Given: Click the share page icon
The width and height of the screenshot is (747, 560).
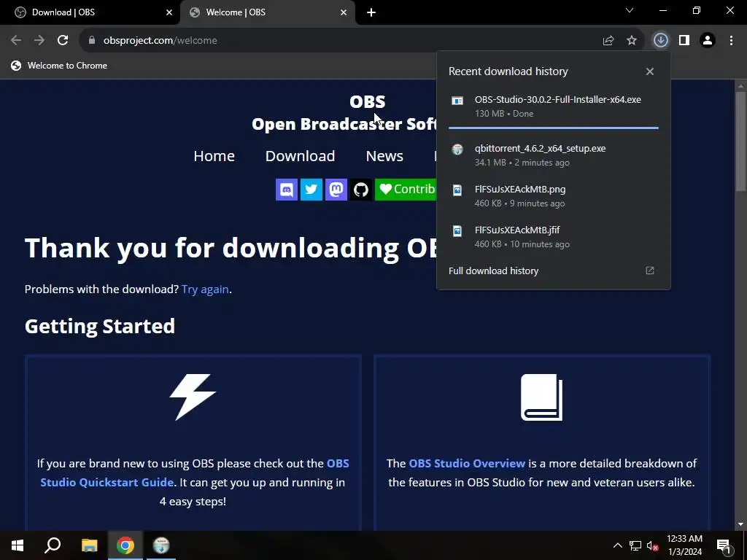Looking at the screenshot, I should 608,41.
